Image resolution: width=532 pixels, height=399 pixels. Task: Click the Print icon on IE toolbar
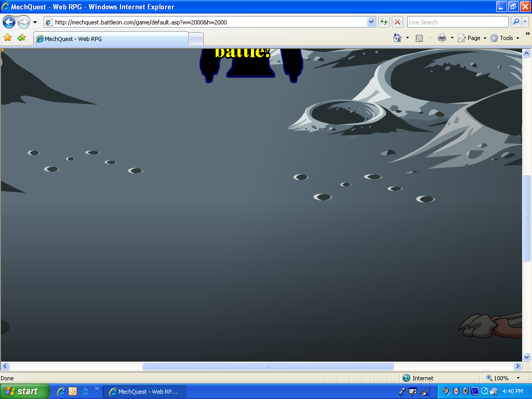(x=441, y=37)
